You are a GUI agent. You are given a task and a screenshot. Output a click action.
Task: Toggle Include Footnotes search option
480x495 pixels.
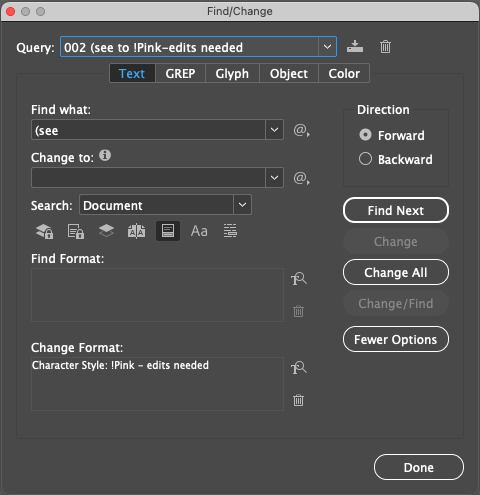tap(168, 231)
